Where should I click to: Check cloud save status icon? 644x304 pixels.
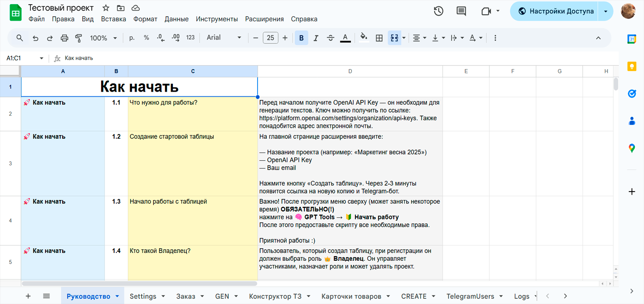135,8
